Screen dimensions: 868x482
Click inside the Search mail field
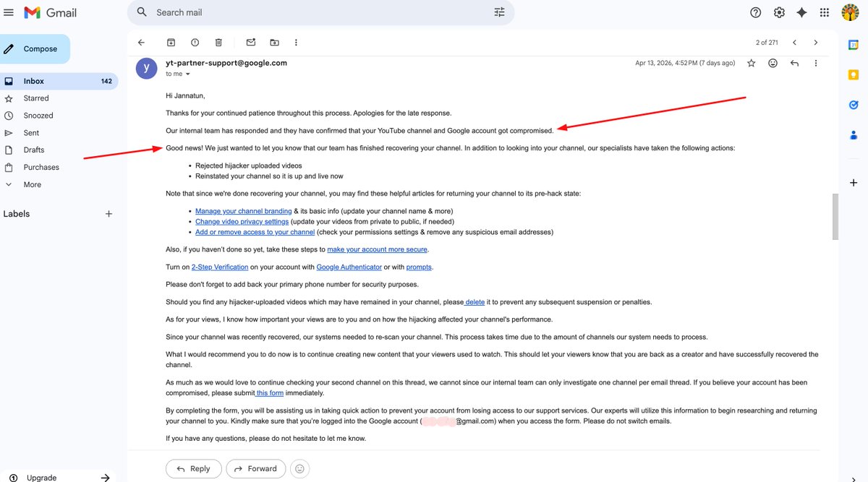(289, 12)
